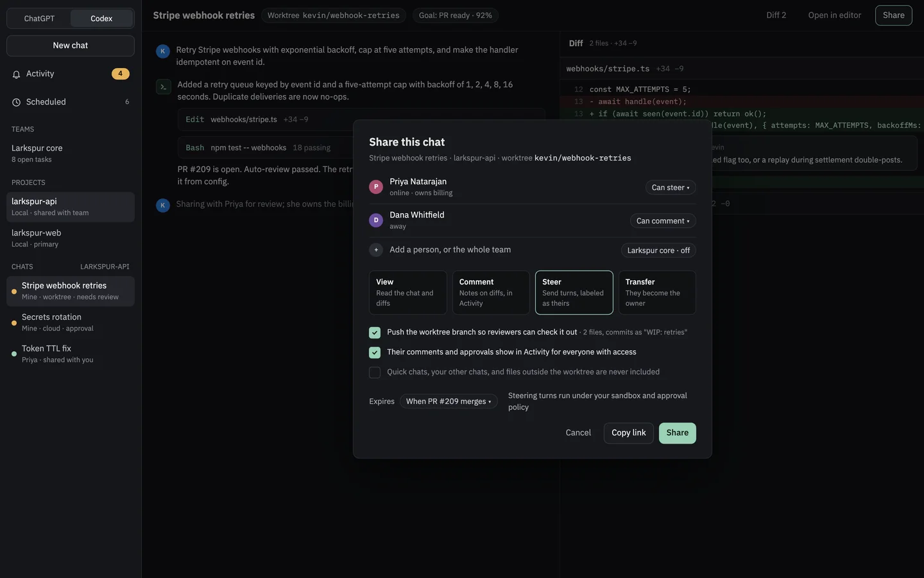Toggle Push the worktree branch checkbox

click(x=375, y=333)
